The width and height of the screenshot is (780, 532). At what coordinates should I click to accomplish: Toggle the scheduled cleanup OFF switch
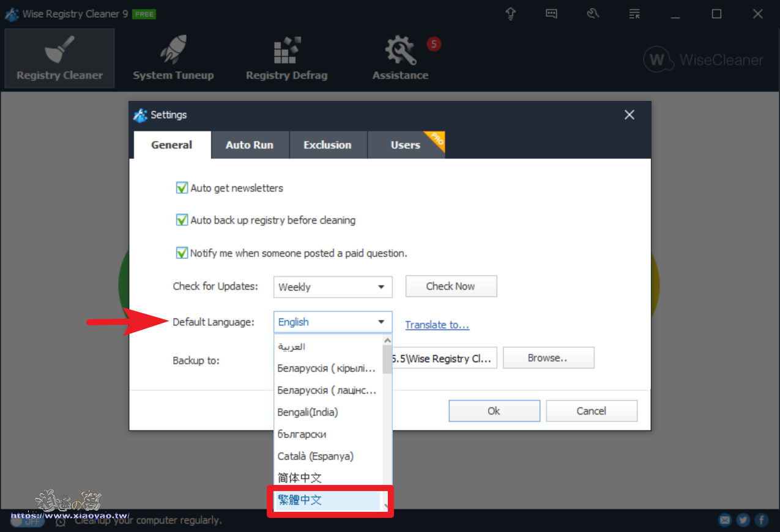point(28,521)
